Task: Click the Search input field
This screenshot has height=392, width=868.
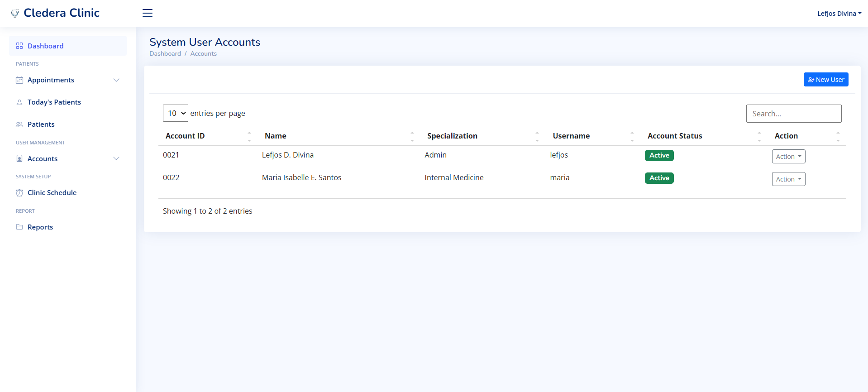Action: click(793, 114)
